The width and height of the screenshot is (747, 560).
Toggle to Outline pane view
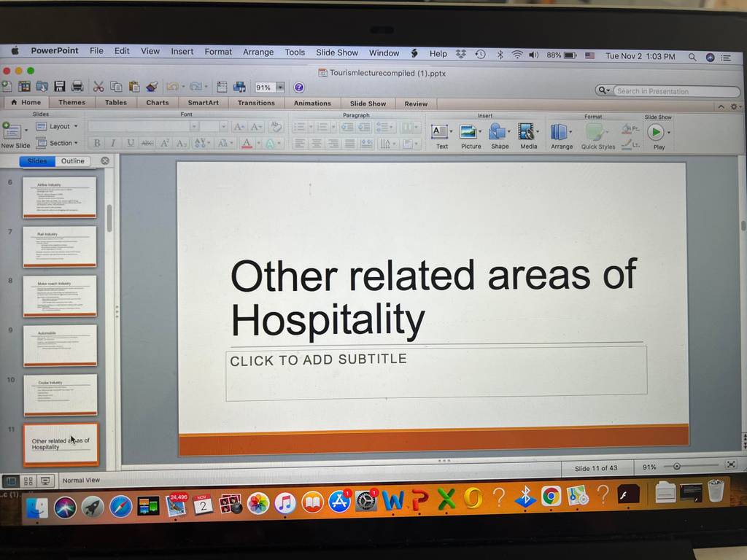[72, 161]
